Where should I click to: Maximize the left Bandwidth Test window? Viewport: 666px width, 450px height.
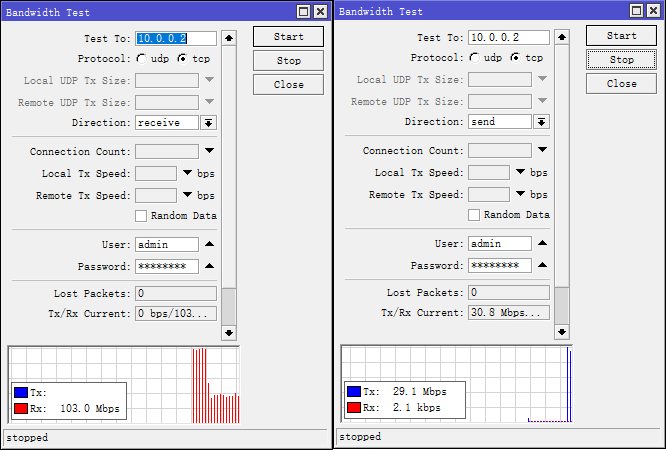click(303, 11)
